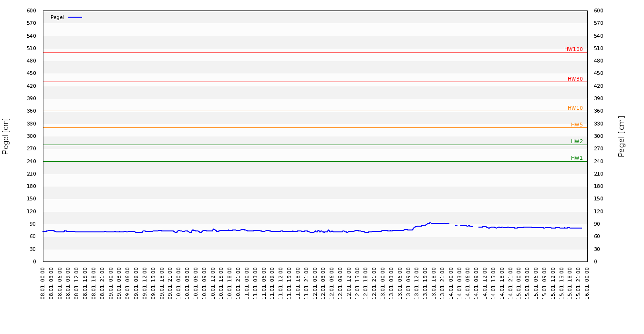Click the green HW1 threshold label
This screenshot has height=334, width=644.
[x=577, y=158]
